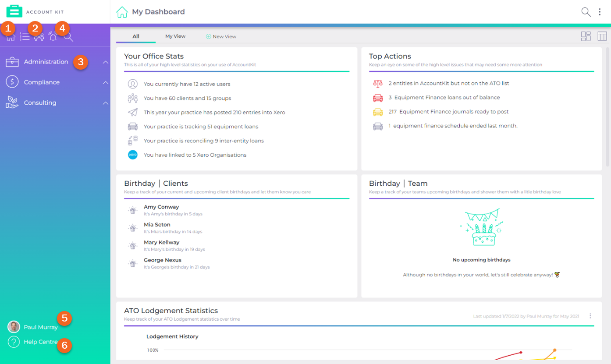This screenshot has height=364, width=611.
Task: Click 'You have 60 clients and 15 groups'
Action: click(188, 98)
